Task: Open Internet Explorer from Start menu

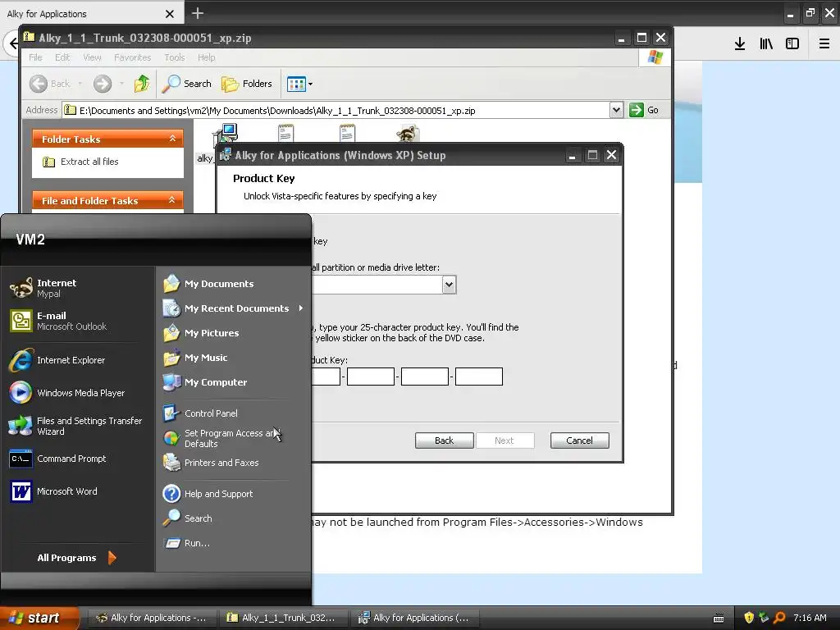Action: point(57,360)
